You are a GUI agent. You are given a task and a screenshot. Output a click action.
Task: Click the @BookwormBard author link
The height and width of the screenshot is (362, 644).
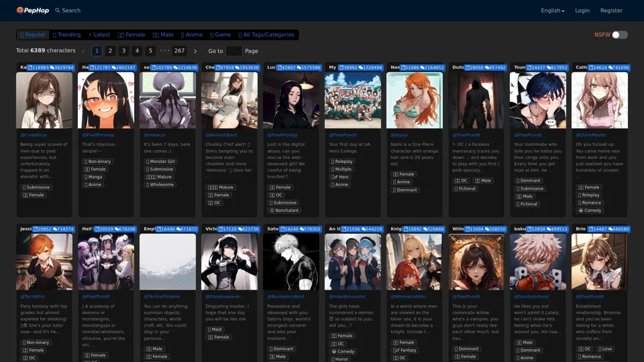point(286,297)
